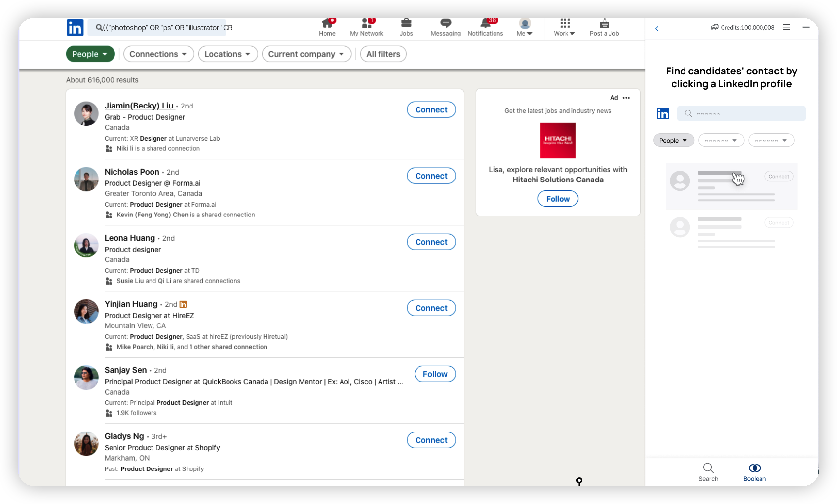Click the Post a Job icon
Viewport: 837px width, 504px height.
[x=604, y=23]
